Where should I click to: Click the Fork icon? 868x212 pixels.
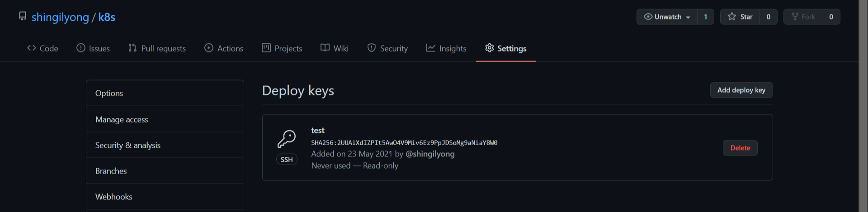(x=795, y=17)
